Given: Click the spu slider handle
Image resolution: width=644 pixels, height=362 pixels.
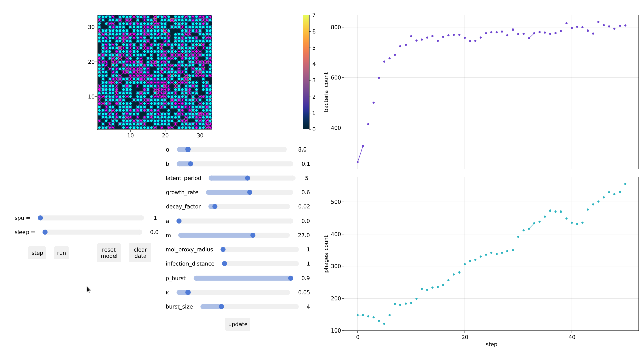Looking at the screenshot, I should point(40,218).
